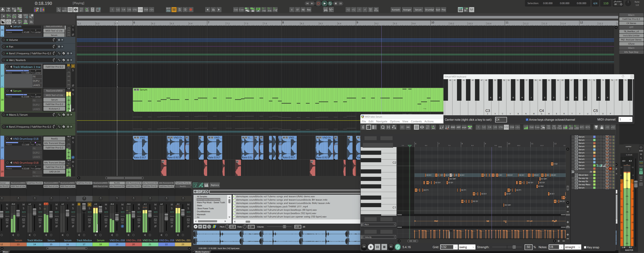Toggle snap icon next to grid button
The image size is (644, 253).
[x=76, y=10]
